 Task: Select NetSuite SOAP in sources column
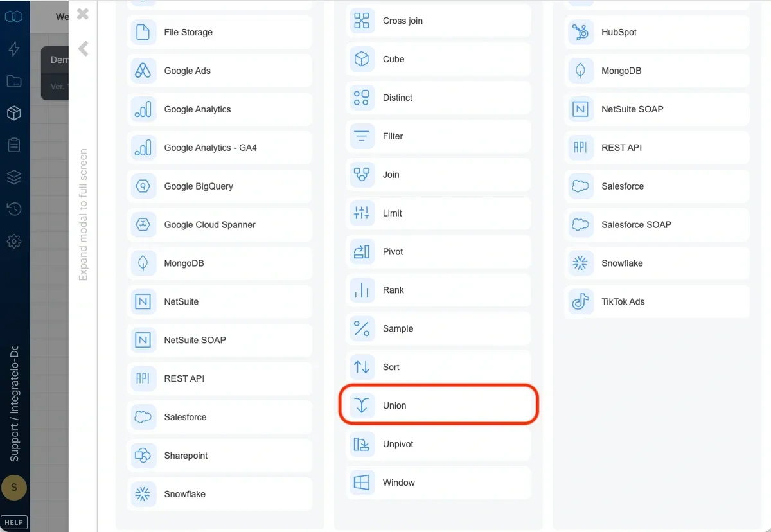220,340
